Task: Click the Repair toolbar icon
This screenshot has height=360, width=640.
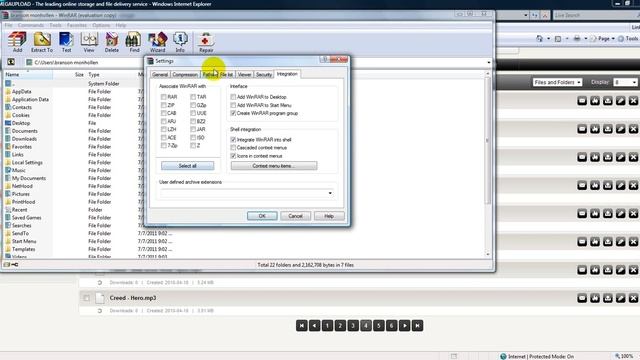Action: [x=206, y=42]
